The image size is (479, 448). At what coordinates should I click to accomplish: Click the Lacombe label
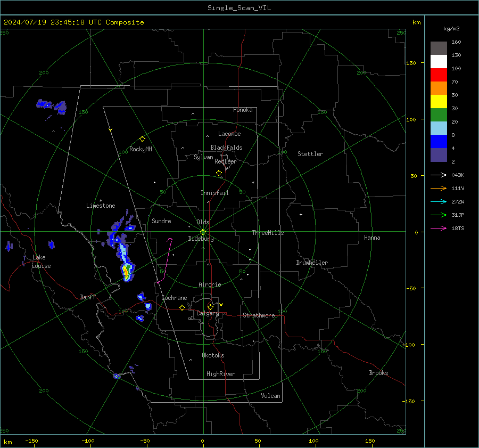click(229, 134)
